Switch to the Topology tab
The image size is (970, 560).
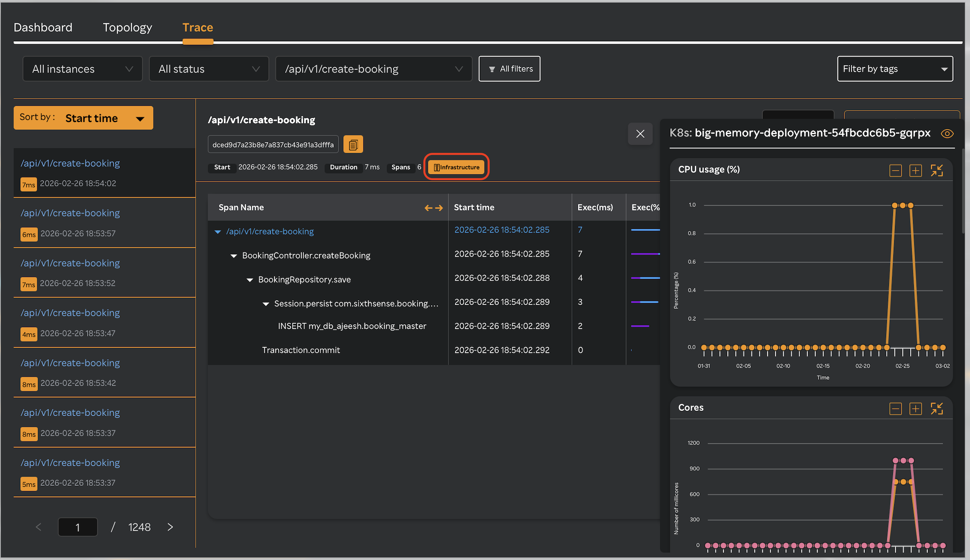click(127, 27)
